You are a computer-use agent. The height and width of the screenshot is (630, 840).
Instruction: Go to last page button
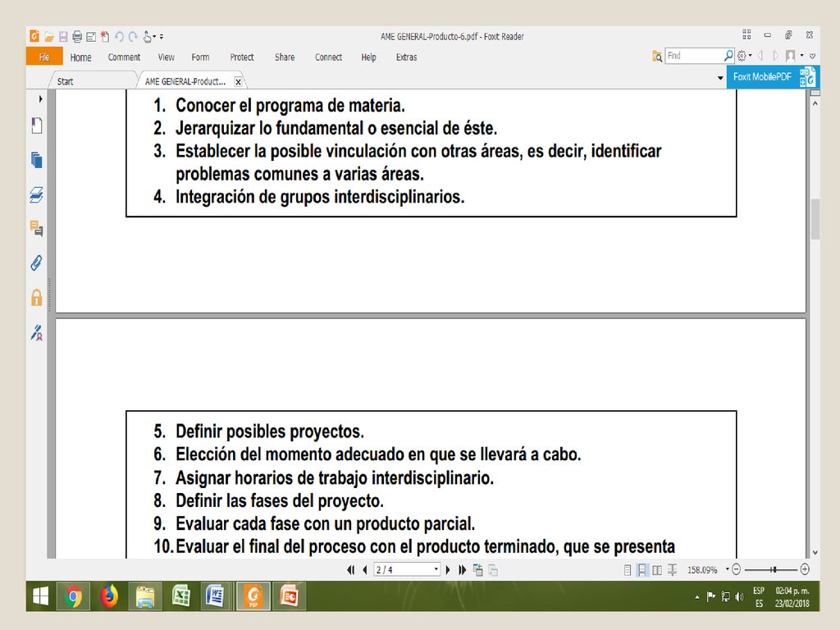(463, 570)
